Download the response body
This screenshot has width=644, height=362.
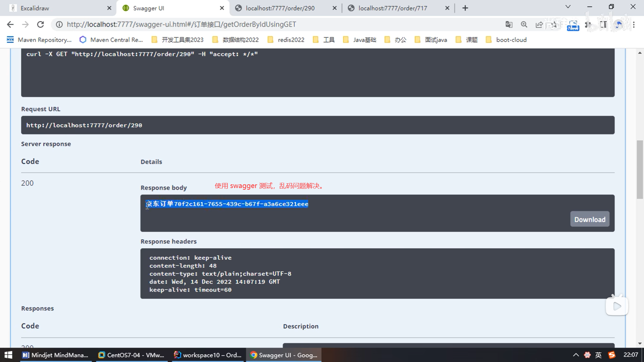[x=589, y=219]
